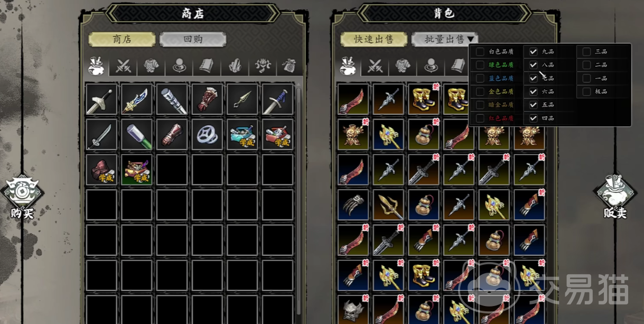Tick the 红色品质 red quality checkbox
Screen dimensions: 644x324
pyautogui.click(x=480, y=118)
